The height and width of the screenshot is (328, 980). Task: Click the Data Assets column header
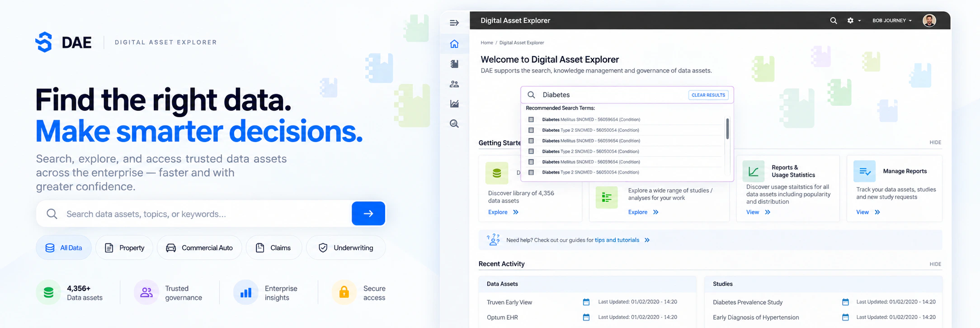point(502,284)
